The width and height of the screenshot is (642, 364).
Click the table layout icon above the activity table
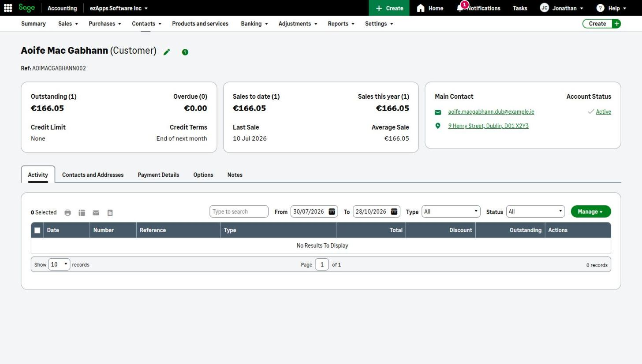82,213
